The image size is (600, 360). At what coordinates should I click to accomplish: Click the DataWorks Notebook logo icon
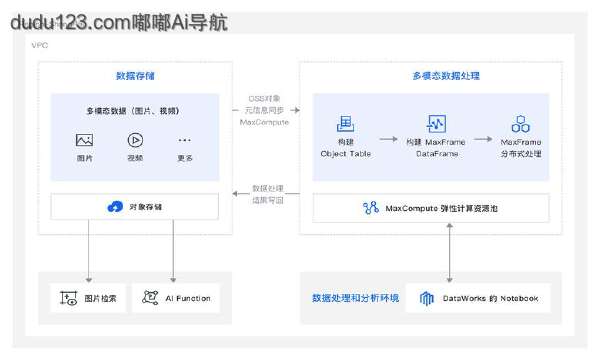[x=427, y=298]
